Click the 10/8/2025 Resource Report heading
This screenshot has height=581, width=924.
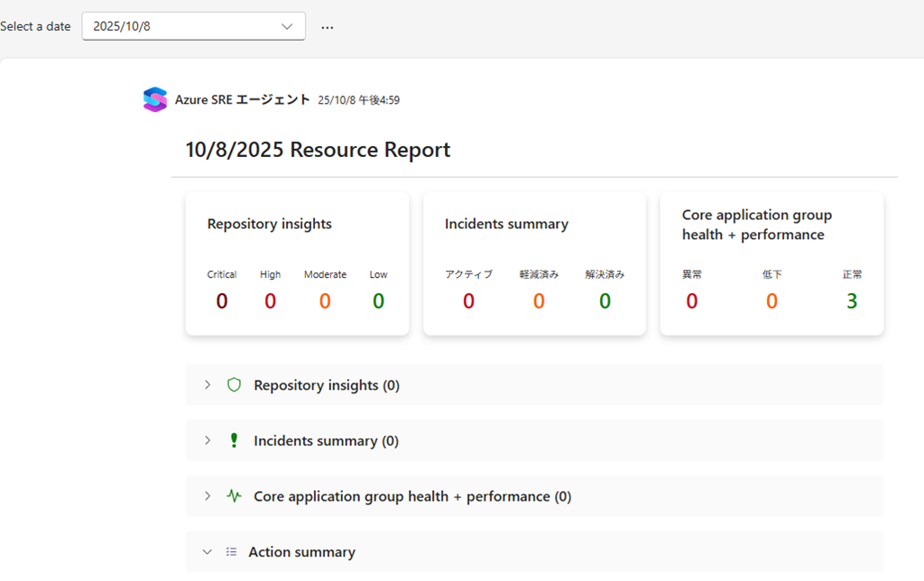coord(318,150)
